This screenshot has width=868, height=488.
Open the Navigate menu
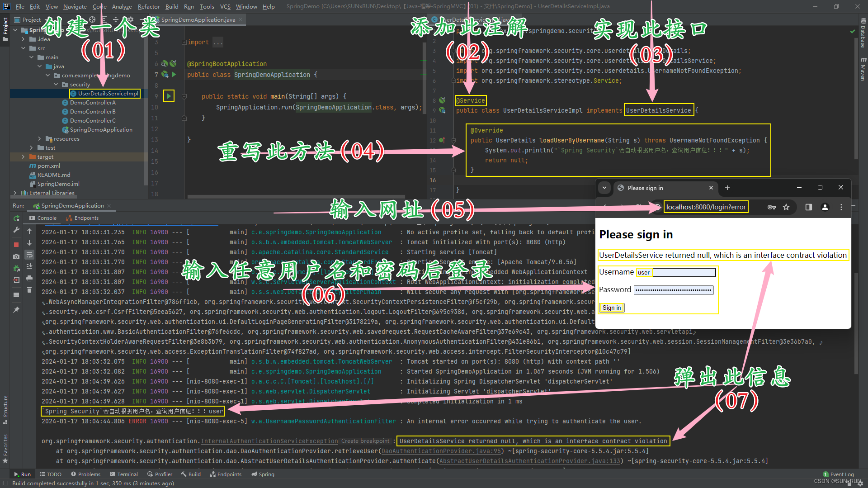(75, 6)
